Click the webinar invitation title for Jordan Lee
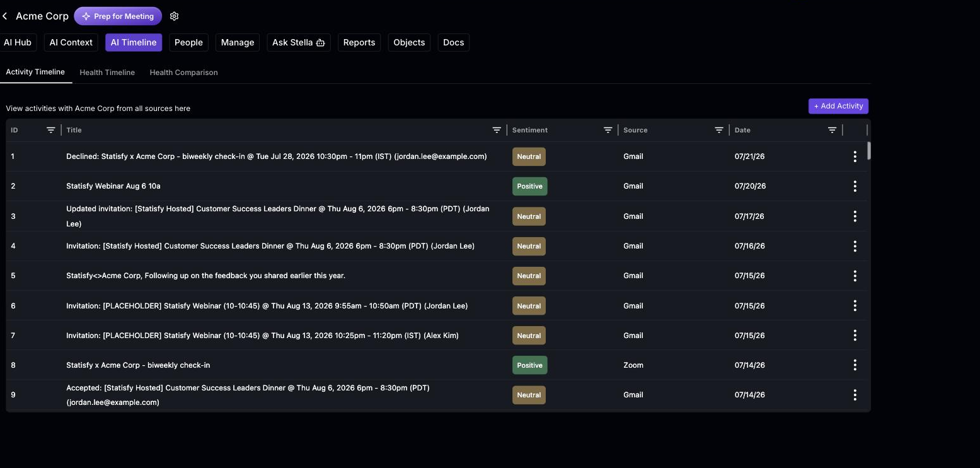The width and height of the screenshot is (980, 468). tap(267, 306)
